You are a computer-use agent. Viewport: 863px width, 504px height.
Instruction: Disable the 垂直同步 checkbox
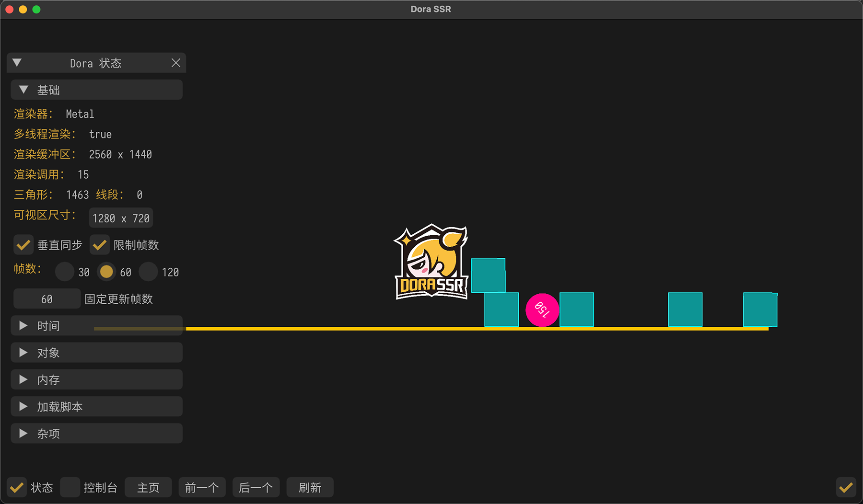tap(23, 245)
